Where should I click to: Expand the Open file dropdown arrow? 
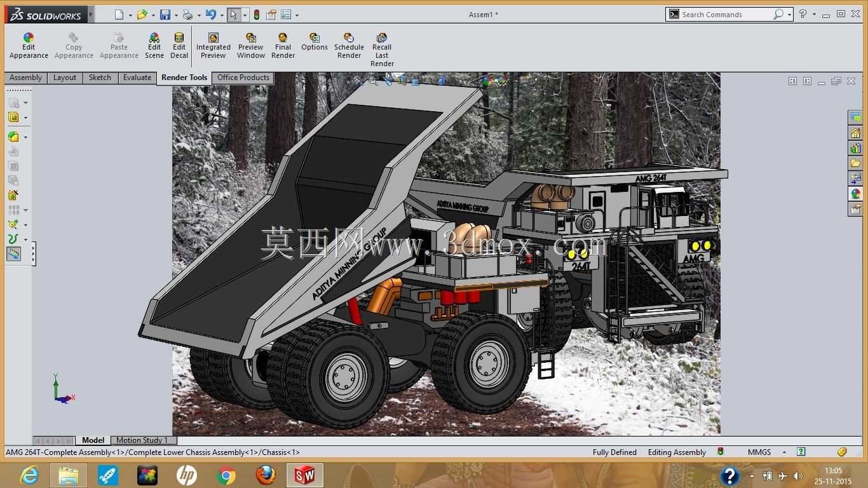point(153,15)
